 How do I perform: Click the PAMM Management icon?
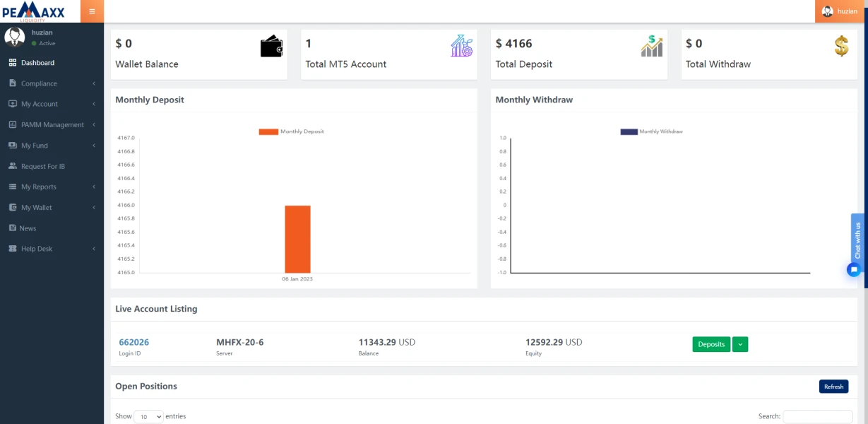13,124
